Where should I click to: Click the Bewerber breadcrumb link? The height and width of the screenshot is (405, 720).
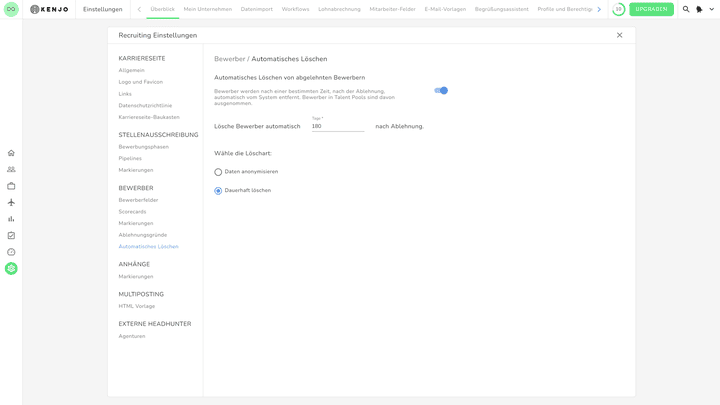pos(230,59)
